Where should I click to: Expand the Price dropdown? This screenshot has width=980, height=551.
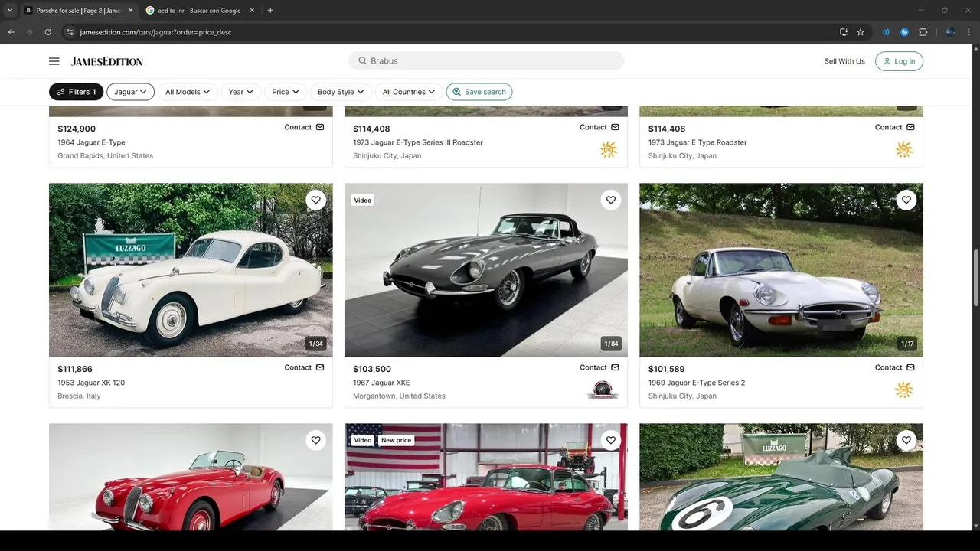[286, 92]
